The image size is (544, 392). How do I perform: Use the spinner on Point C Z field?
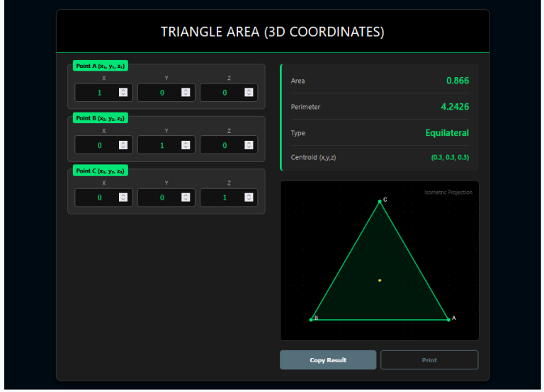pyautogui.click(x=249, y=197)
